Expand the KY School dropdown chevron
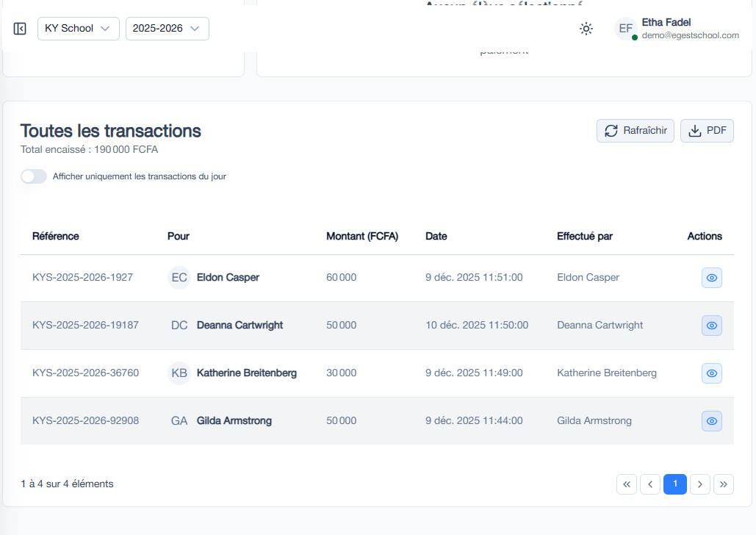The height and width of the screenshot is (535, 756). (x=106, y=29)
